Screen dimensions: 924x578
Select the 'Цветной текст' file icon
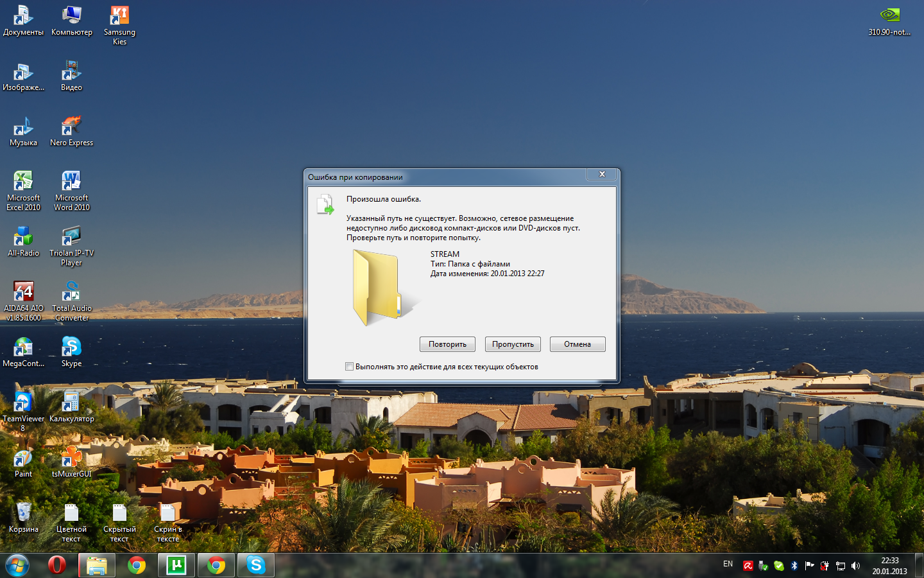(72, 523)
